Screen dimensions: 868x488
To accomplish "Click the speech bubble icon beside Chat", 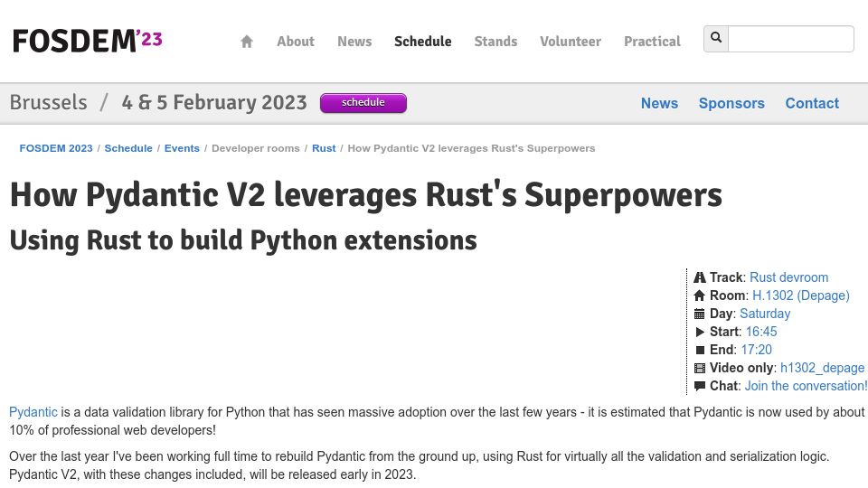I will 700,386.
